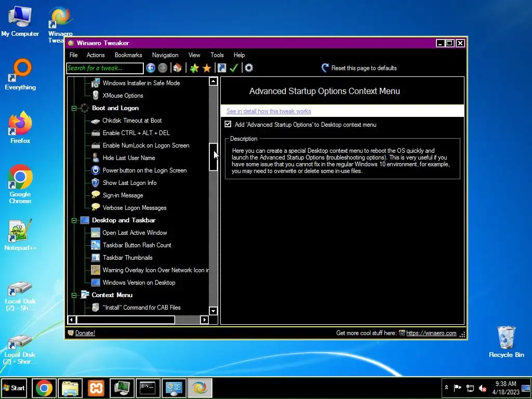Select Open Last Active Window
The width and height of the screenshot is (532, 399).
point(135,233)
